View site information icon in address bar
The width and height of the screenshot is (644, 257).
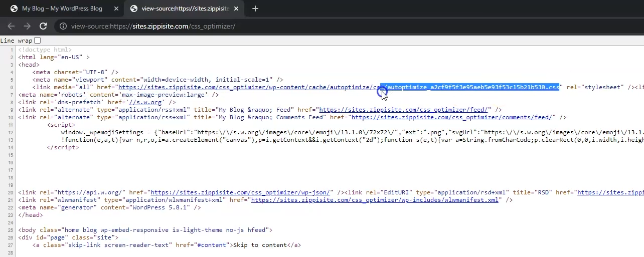coord(63,26)
